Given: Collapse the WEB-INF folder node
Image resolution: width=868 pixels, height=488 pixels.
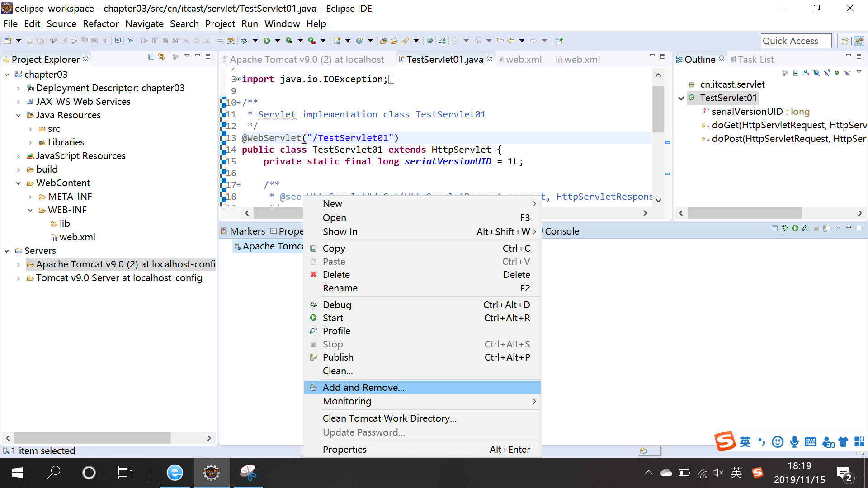Looking at the screenshot, I should (x=30, y=211).
